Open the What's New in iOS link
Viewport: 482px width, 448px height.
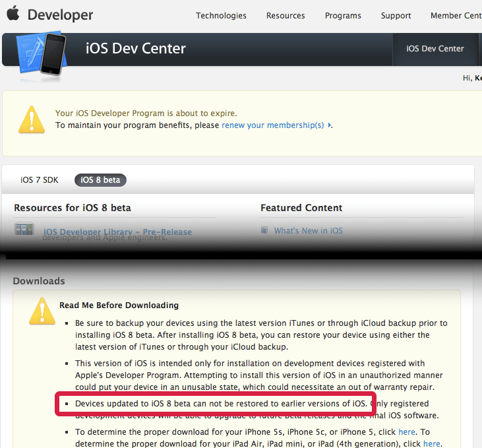(309, 230)
